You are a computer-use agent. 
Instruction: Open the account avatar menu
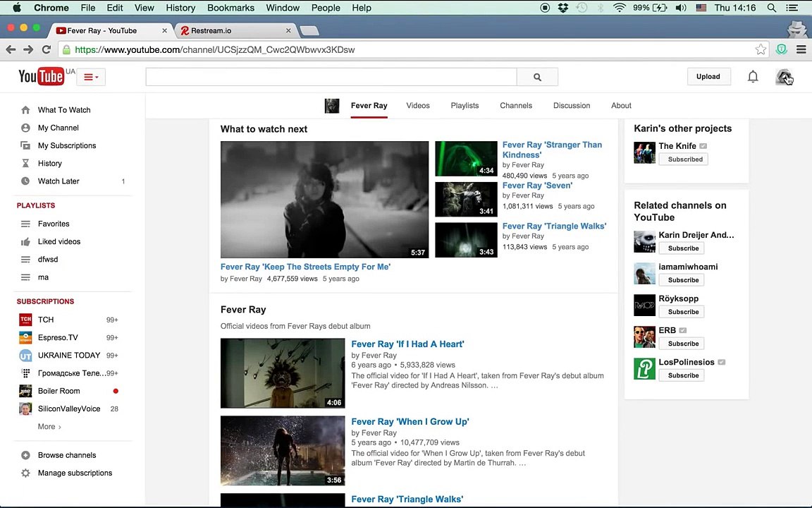[x=784, y=77]
